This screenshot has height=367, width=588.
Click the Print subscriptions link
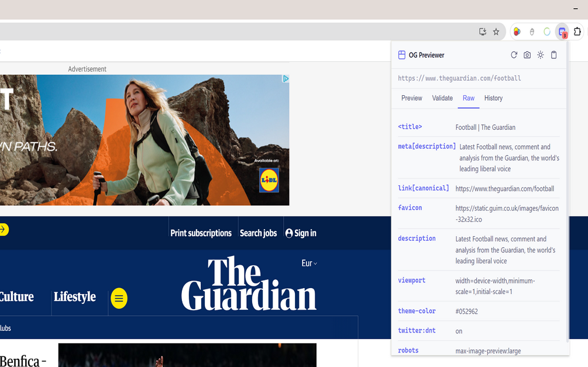point(201,233)
